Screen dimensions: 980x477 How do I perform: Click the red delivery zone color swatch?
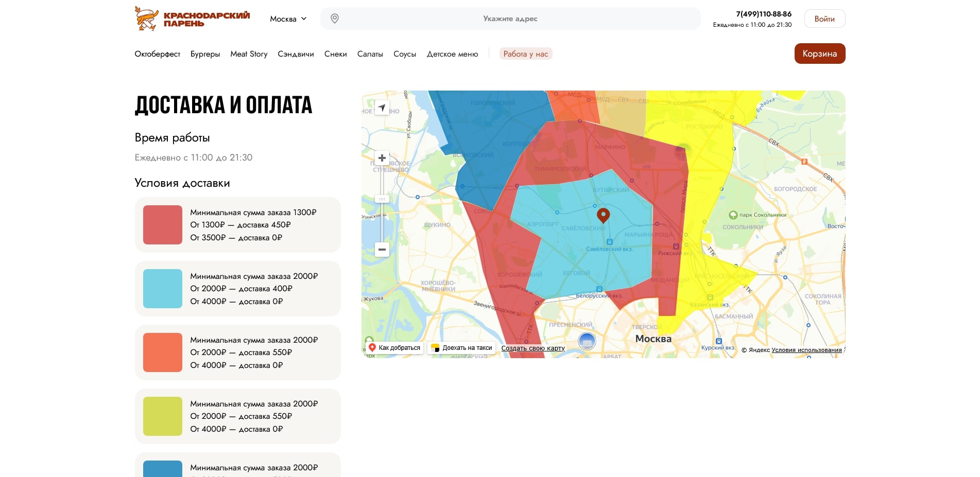(x=163, y=225)
